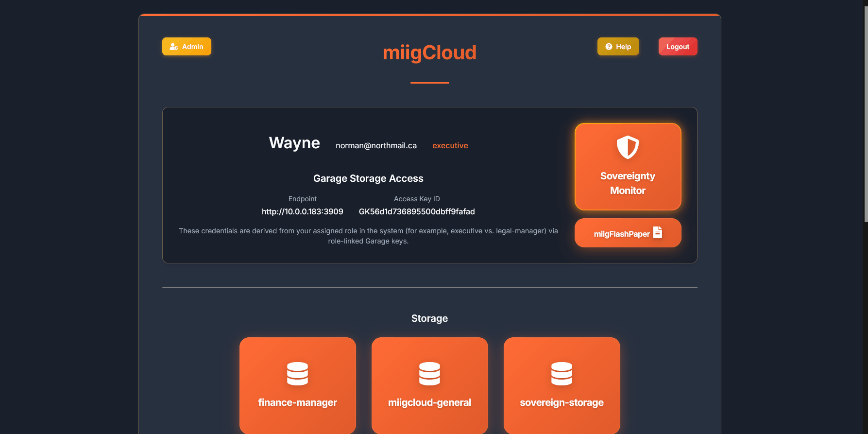Image resolution: width=868 pixels, height=434 pixels.
Task: Click the sovereign-storage database icon
Action: pos(562,373)
